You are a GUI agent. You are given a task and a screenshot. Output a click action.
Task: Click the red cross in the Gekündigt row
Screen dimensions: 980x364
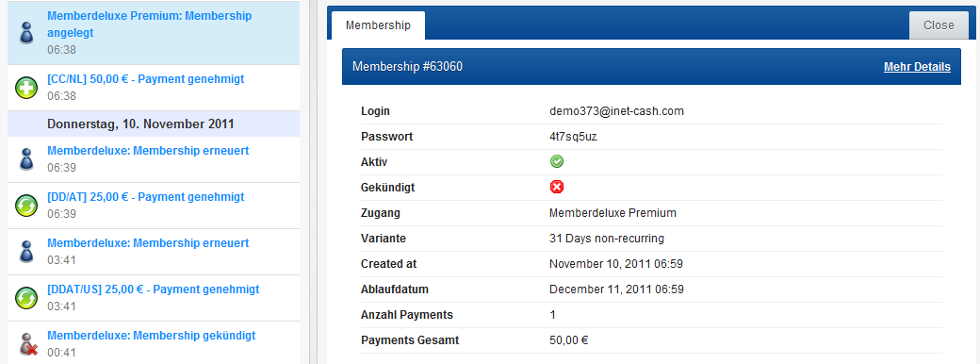pyautogui.click(x=556, y=187)
